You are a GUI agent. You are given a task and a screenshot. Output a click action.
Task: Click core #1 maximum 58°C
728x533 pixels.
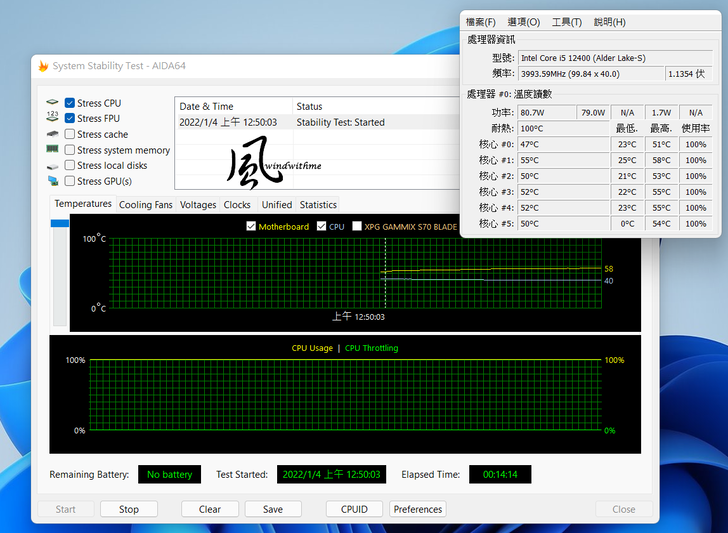pos(661,160)
